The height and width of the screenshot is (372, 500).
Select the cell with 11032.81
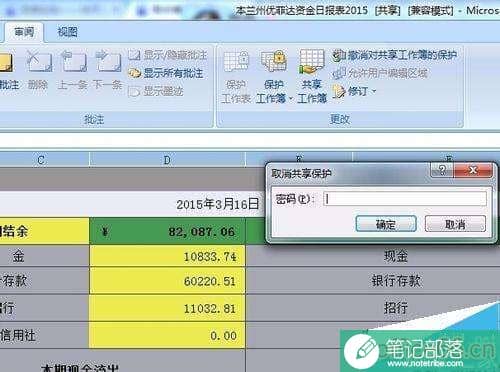point(167,308)
